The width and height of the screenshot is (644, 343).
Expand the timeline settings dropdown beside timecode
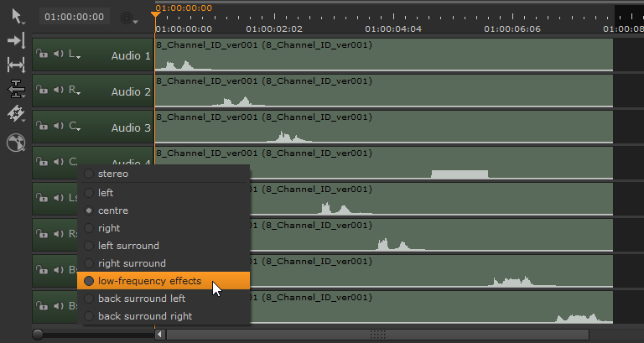(x=128, y=18)
